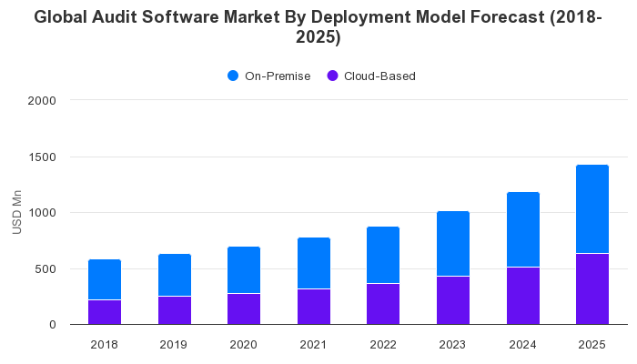
Task: Select the 2024 Cloud-Based bar segment
Action: click(x=523, y=296)
